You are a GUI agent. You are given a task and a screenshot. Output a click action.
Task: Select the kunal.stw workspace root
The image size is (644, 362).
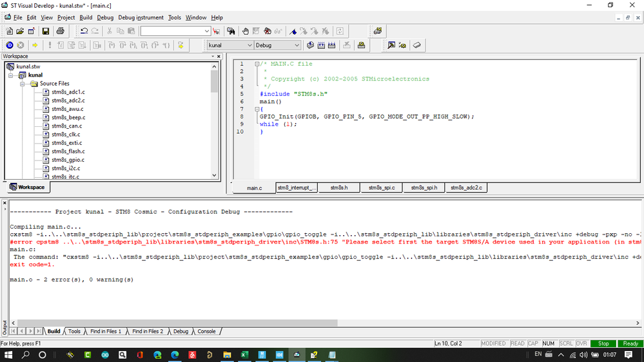pos(28,66)
